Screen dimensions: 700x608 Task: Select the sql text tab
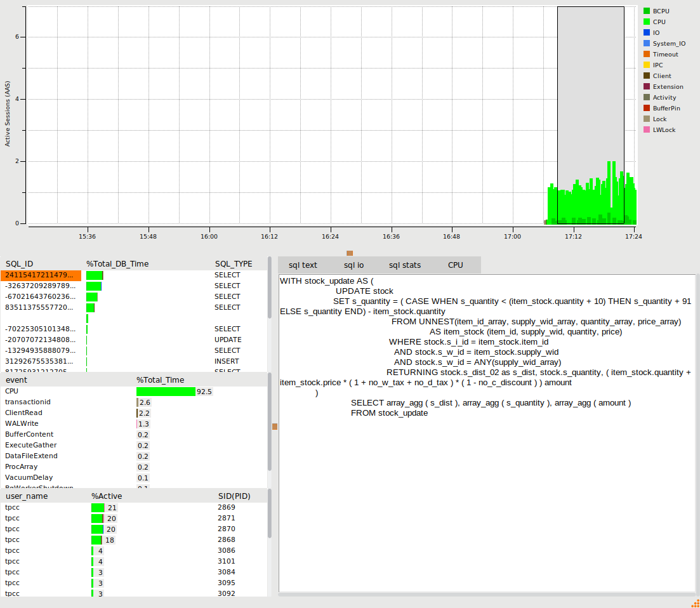click(x=303, y=265)
